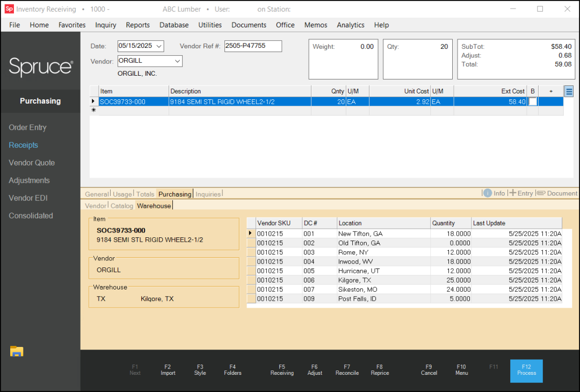Screen dimensions: 580x392
Task: Open the File menu
Action: click(x=15, y=25)
